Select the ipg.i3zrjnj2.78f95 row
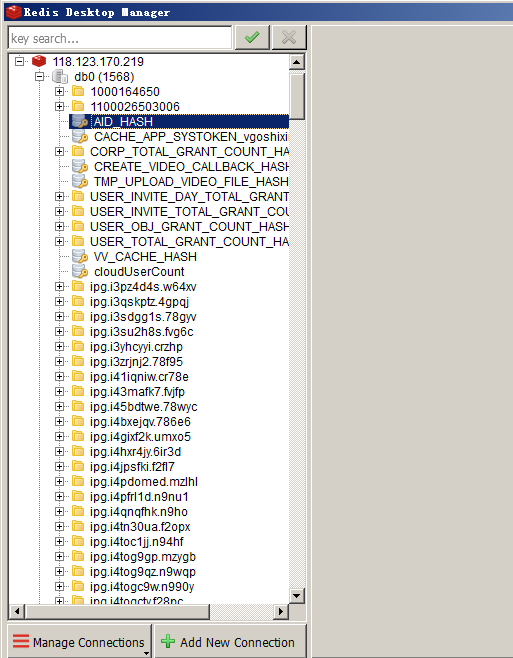 click(x=136, y=362)
